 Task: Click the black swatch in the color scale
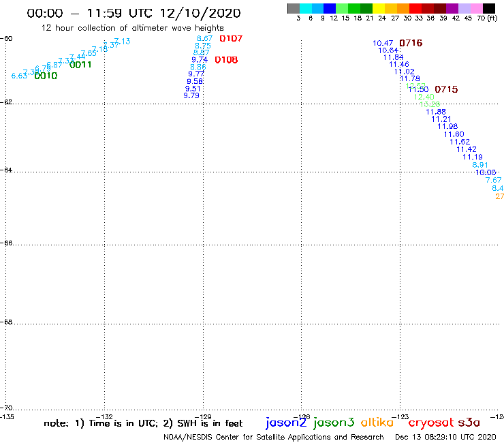coord(489,8)
